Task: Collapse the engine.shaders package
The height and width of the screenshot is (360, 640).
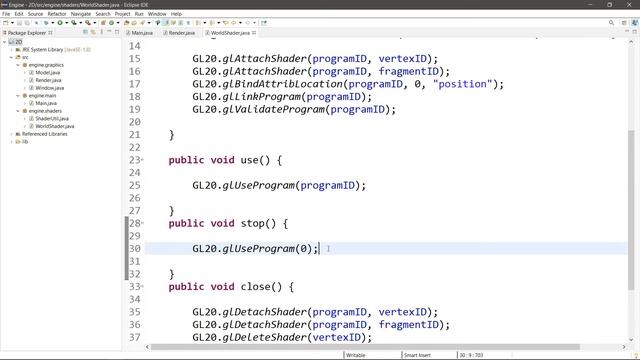Action: pos(18,111)
